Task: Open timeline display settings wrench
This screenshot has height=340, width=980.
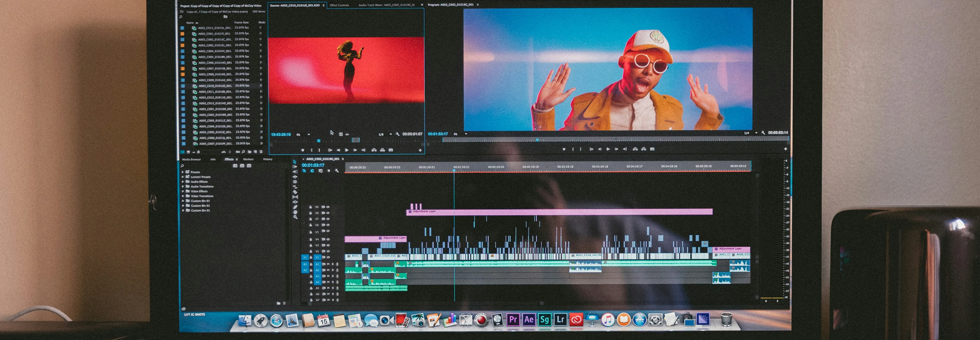Action: (337, 171)
